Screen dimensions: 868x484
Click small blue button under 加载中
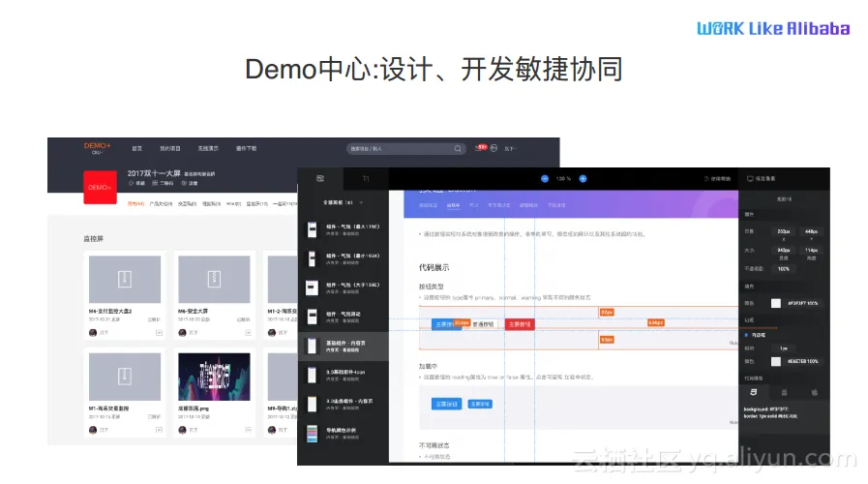[480, 405]
